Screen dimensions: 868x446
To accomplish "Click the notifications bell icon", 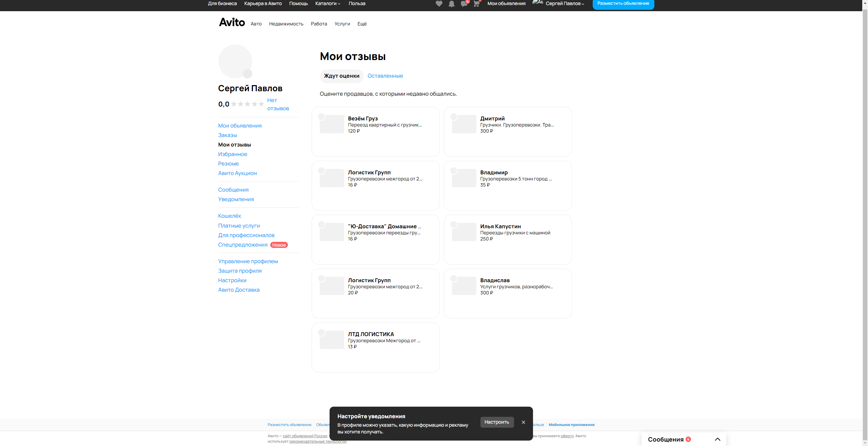I will tap(451, 4).
